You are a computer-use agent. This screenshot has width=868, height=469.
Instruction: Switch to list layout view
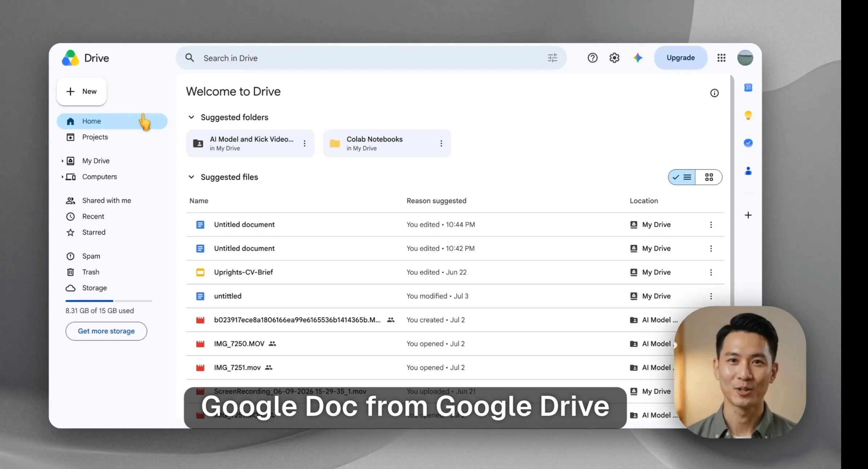pos(682,177)
